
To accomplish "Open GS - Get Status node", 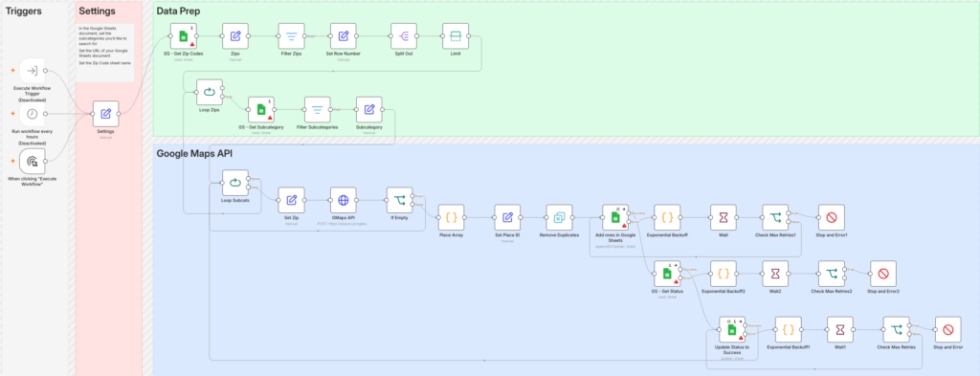I will [x=667, y=274].
